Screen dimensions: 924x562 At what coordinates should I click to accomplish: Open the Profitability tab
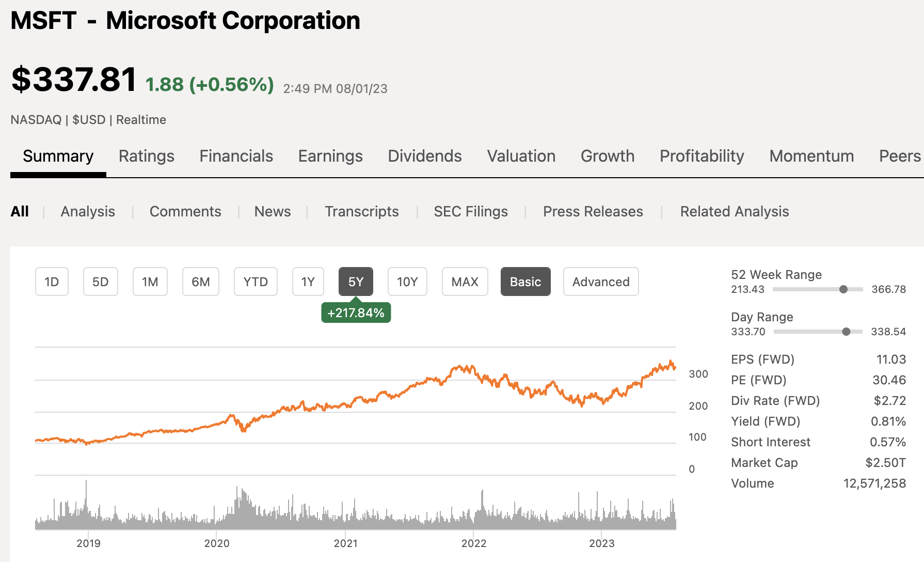[702, 156]
